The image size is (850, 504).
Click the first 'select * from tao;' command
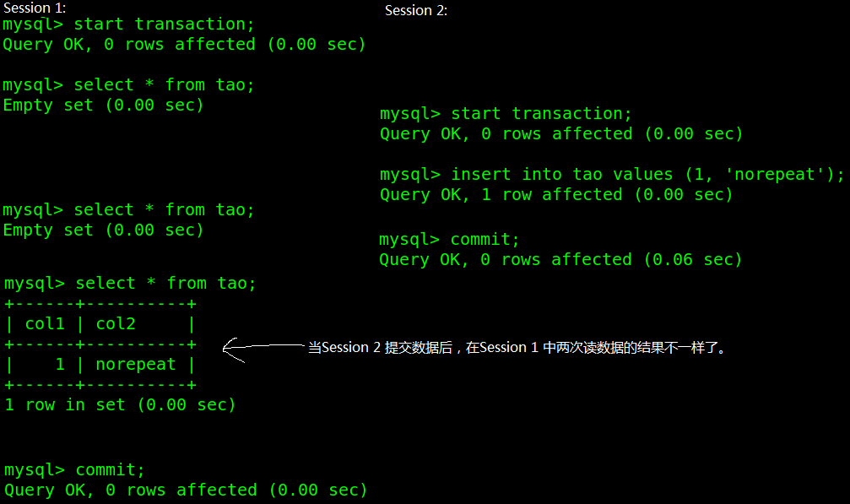(128, 85)
